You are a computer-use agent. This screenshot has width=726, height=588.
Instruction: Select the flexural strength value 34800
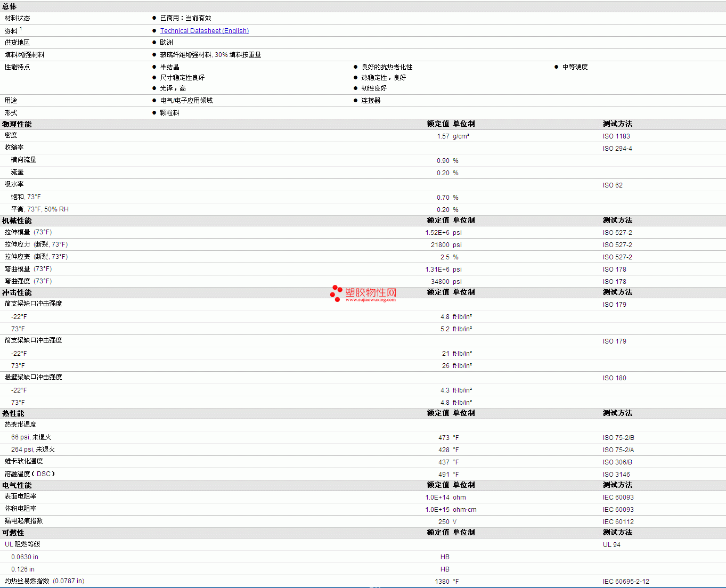tap(440, 282)
